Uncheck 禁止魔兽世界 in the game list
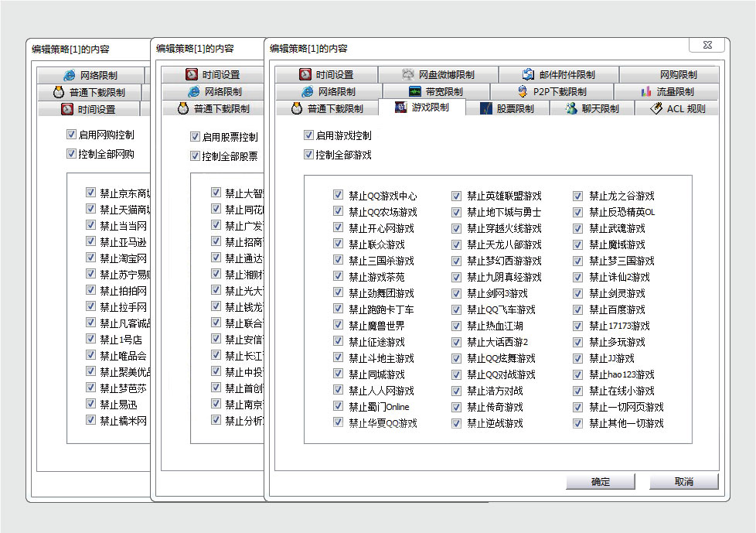Viewport: 756px width, 533px height. point(338,326)
